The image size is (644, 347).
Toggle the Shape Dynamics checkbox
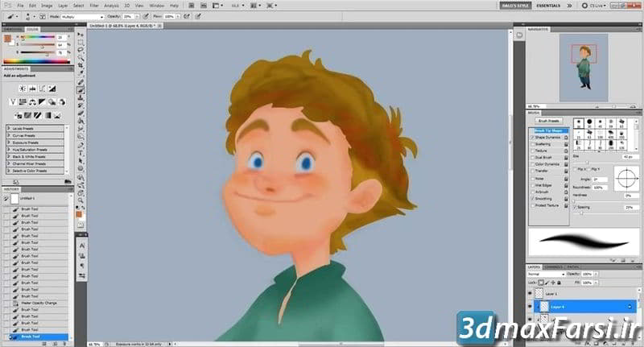point(532,136)
